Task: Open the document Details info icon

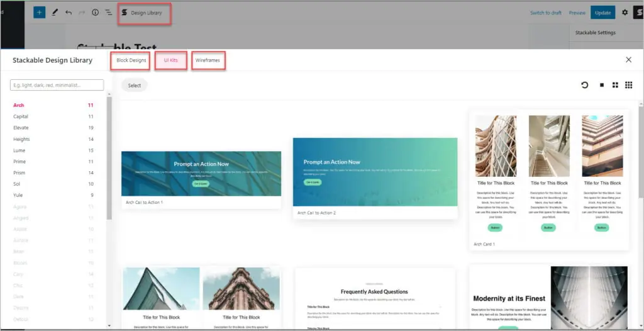Action: (x=96, y=13)
